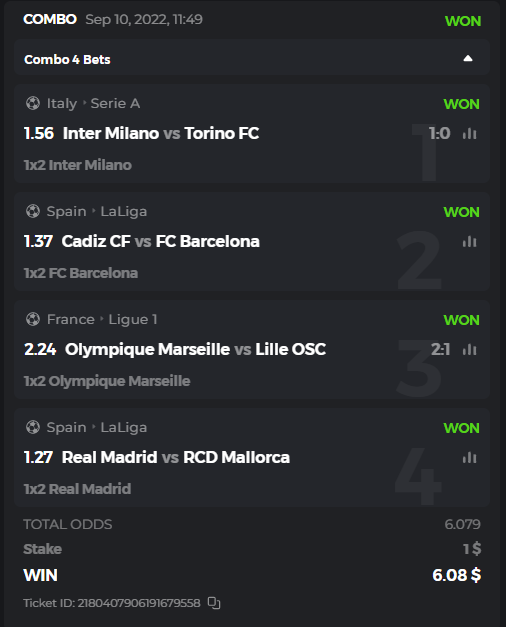This screenshot has width=506, height=627.
Task: Open stats icon for Cadiz vs Barcelona
Action: (470, 242)
